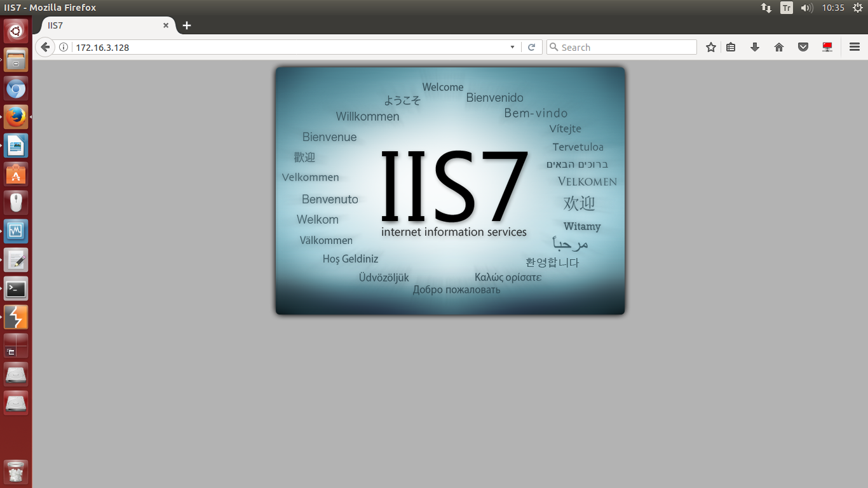
Task: Open the Tr keyboard layout indicator
Action: pyautogui.click(x=787, y=8)
